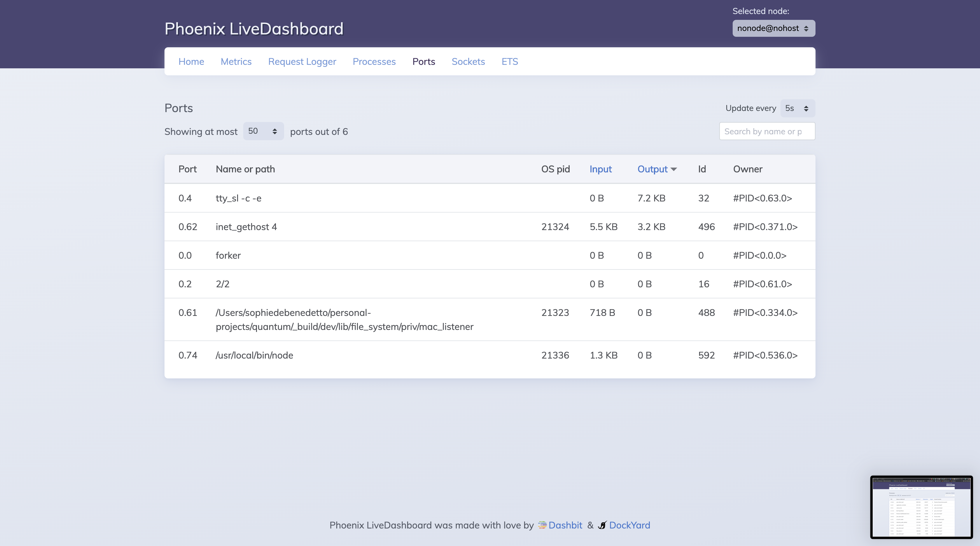Open the ports limit dropdown showing 50

pyautogui.click(x=263, y=131)
